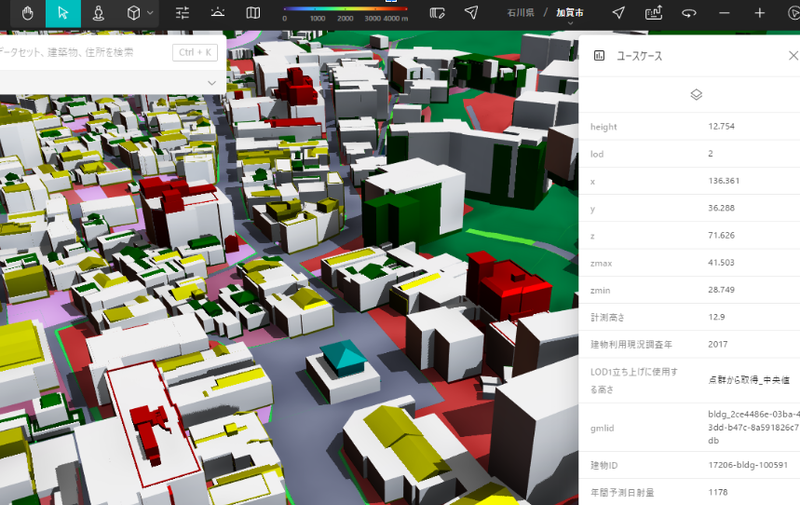800x505 pixels.
Task: Click the share export icon
Action: (x=654, y=13)
